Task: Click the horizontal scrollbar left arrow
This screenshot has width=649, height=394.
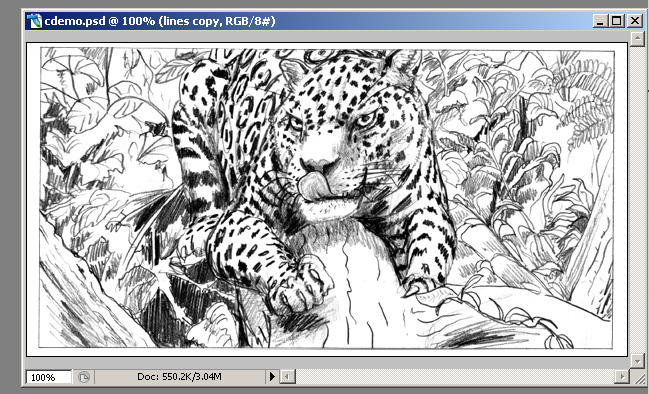Action: coord(288,377)
